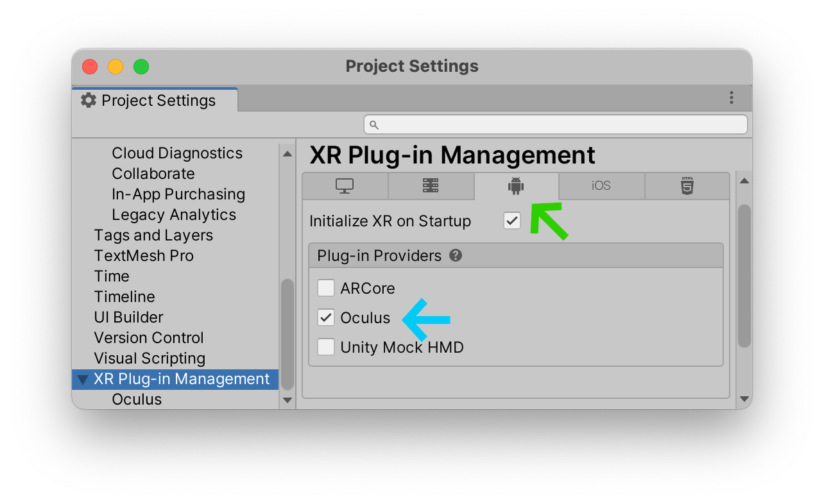Switch to the WebGL platform tab
This screenshot has height=504, width=824.
pos(687,186)
